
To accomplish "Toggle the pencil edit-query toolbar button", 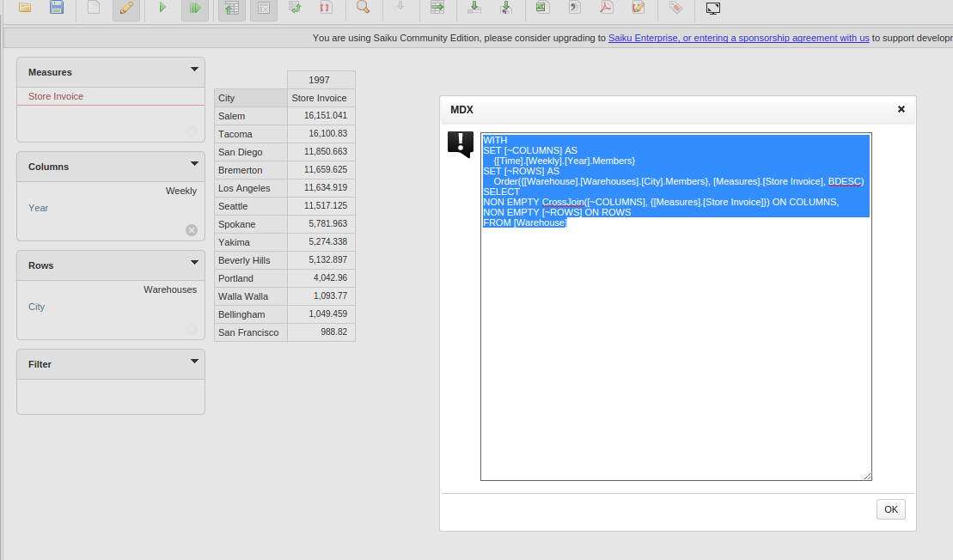I will [x=126, y=8].
